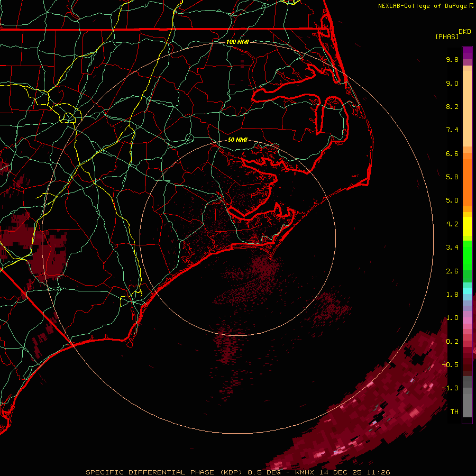The height and width of the screenshot is (476, 476).
Task: Click the 7.4 scale value
Action: 452,130
